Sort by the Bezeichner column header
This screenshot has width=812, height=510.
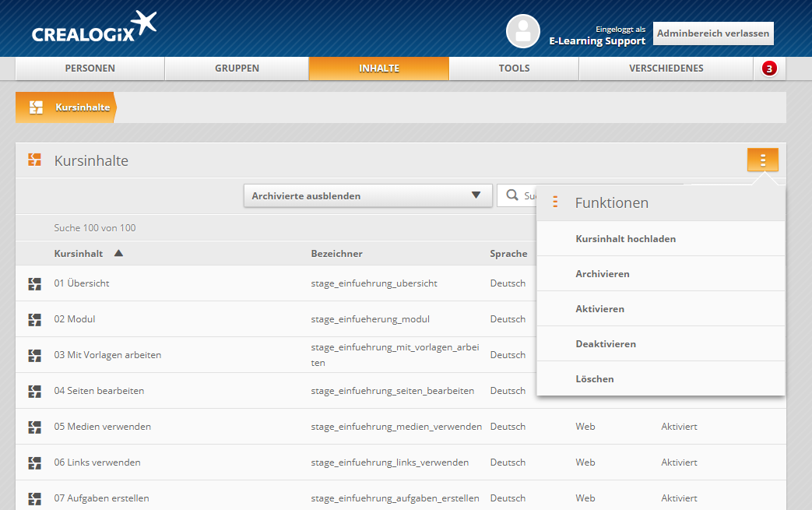(336, 254)
